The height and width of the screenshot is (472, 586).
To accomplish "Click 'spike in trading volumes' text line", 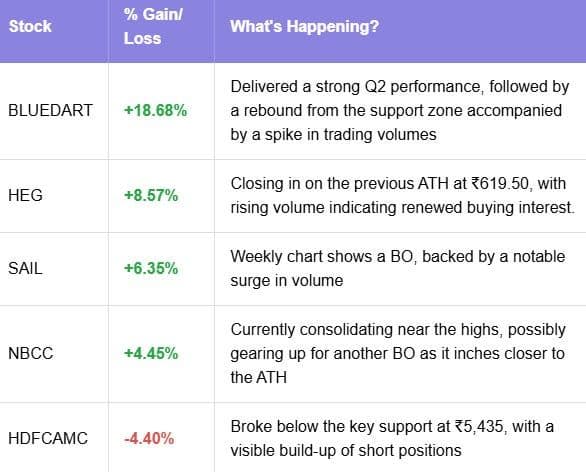I will click(x=333, y=135).
